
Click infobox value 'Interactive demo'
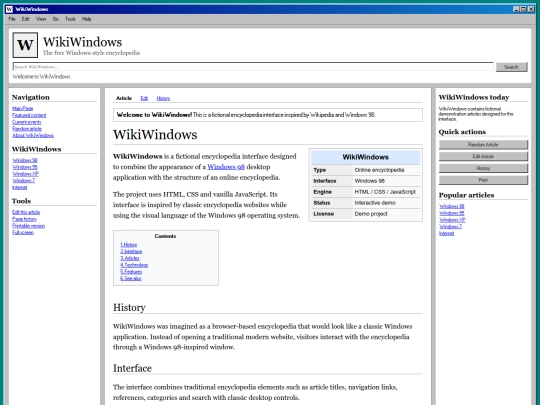click(375, 203)
